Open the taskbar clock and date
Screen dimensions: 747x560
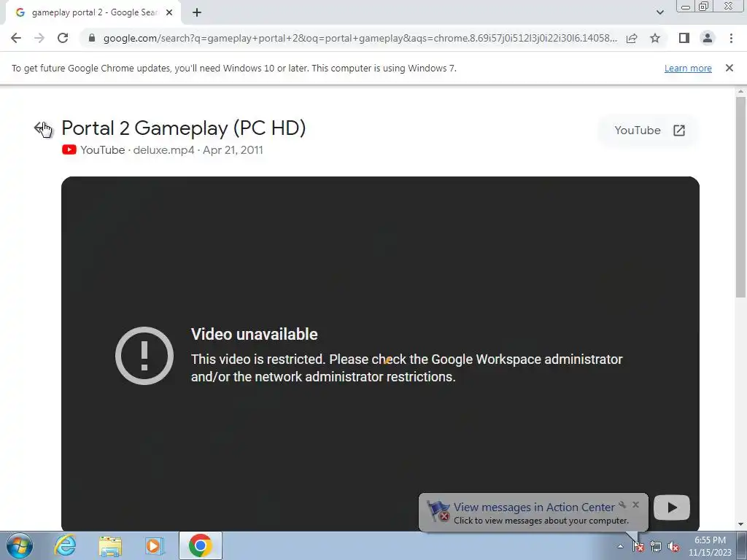(710, 546)
